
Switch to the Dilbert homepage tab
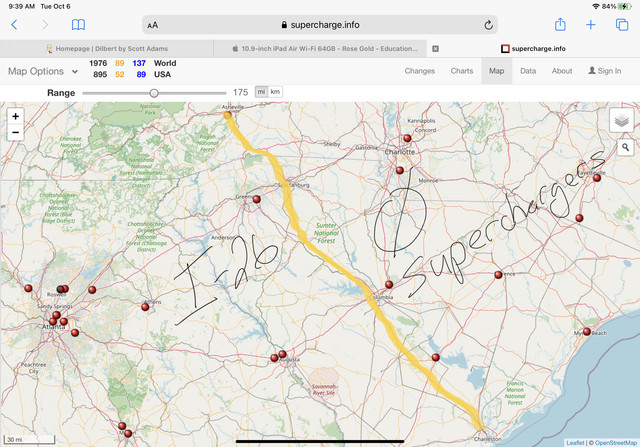point(107,49)
